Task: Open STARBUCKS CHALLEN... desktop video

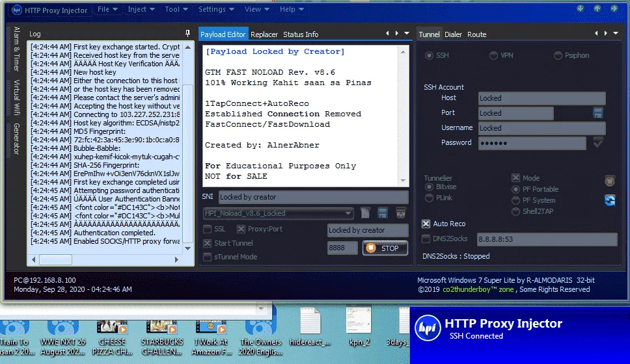Action: pos(162,338)
